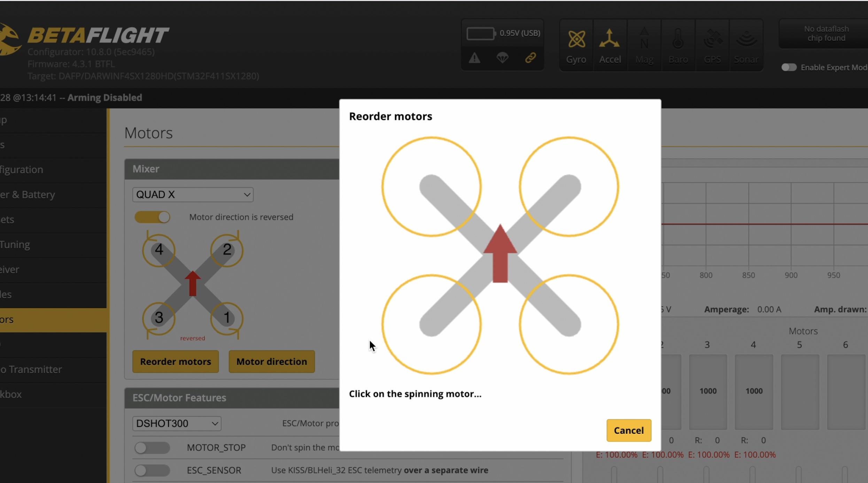Enable the ESC_SENSOR switch
The image size is (868, 483).
point(152,470)
